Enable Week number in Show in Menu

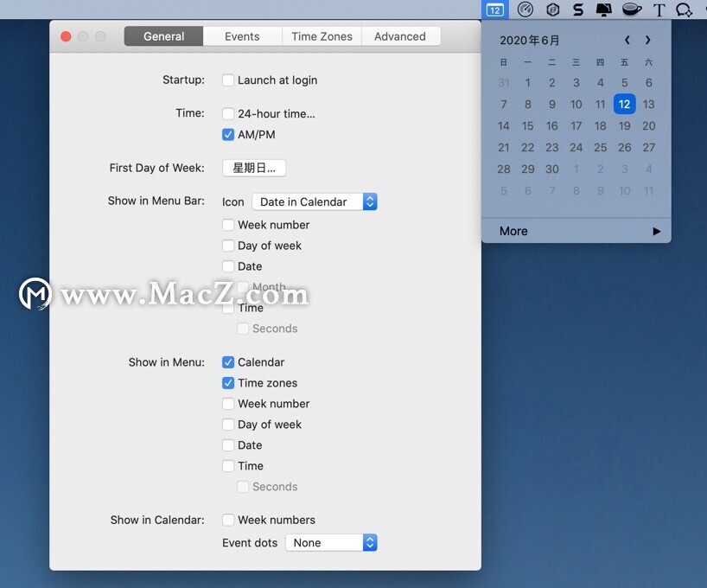(x=228, y=404)
